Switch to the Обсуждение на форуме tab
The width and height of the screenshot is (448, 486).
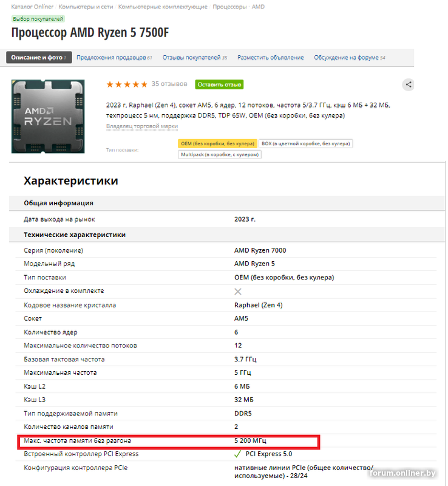click(348, 58)
